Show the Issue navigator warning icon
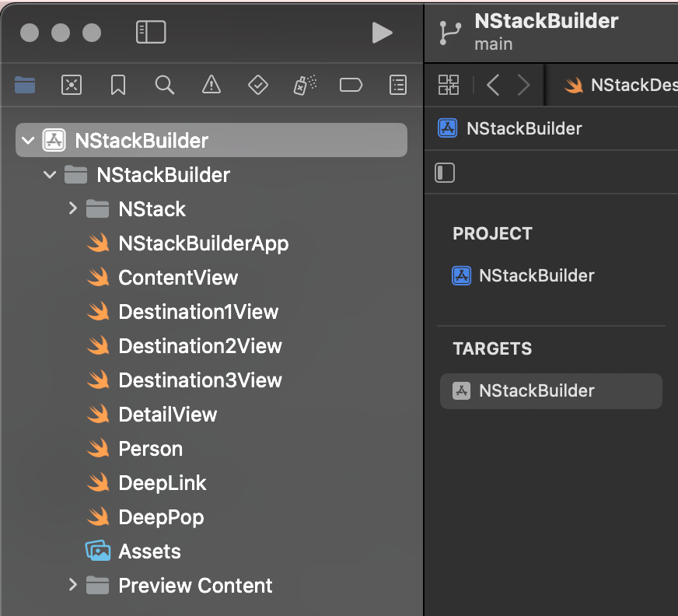 point(211,85)
